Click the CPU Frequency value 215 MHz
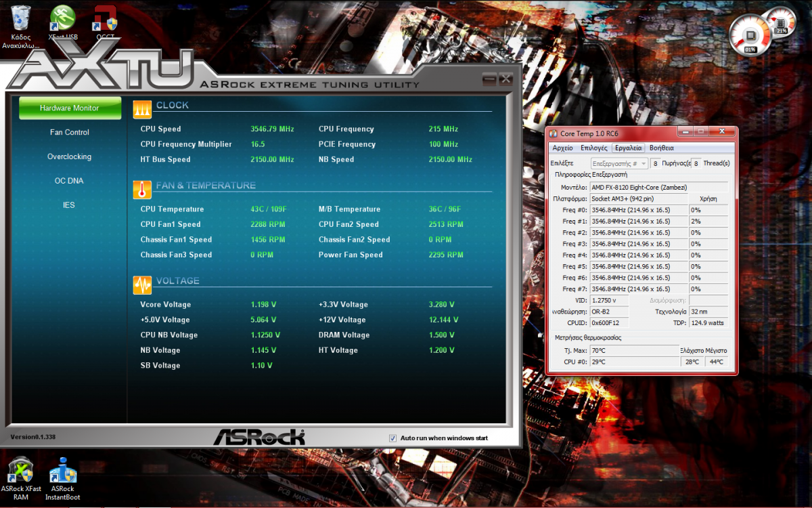The image size is (812, 508). [444, 129]
